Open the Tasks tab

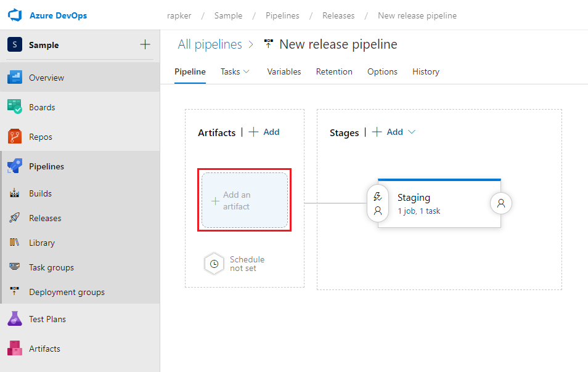click(x=231, y=71)
